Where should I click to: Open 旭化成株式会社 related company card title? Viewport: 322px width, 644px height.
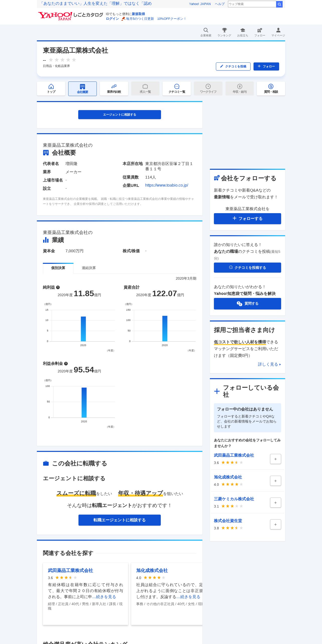click(152, 571)
